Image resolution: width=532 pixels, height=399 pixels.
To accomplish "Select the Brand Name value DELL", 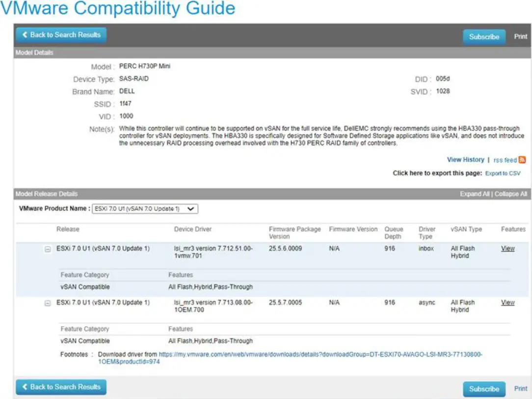I will pyautogui.click(x=127, y=91).
